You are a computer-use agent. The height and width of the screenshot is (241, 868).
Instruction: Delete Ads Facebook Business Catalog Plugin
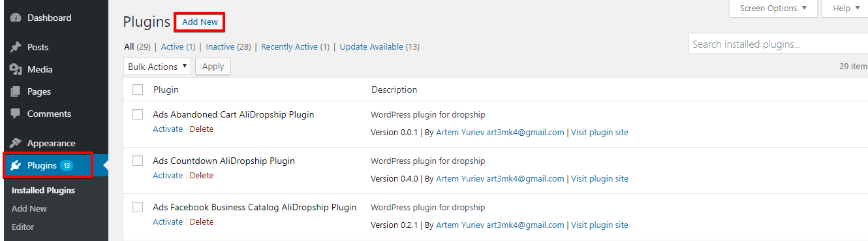pyautogui.click(x=202, y=222)
